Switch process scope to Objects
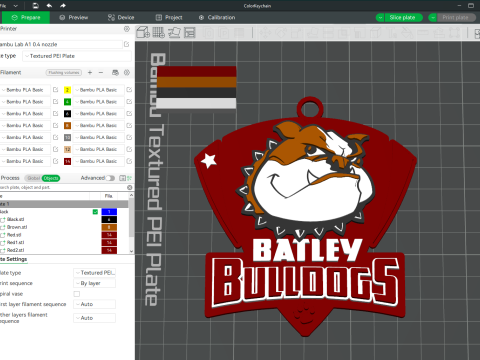This screenshot has height=360, width=480. pos(51,178)
